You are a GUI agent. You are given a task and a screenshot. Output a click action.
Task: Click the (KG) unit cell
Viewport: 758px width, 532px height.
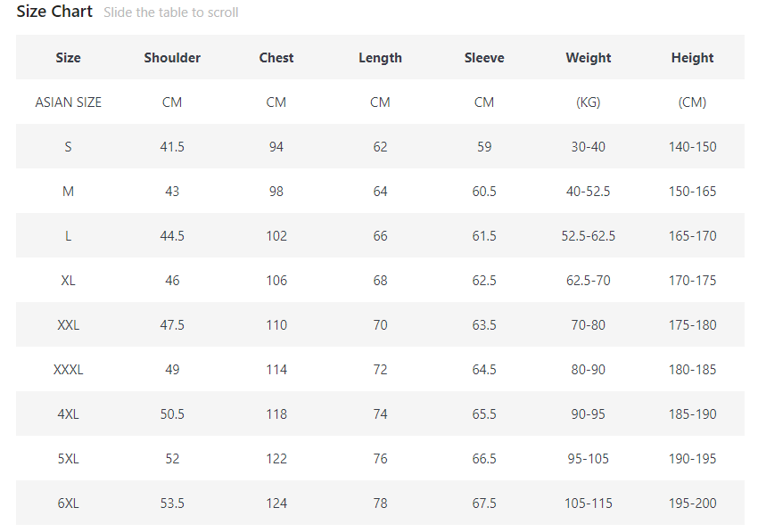click(589, 102)
